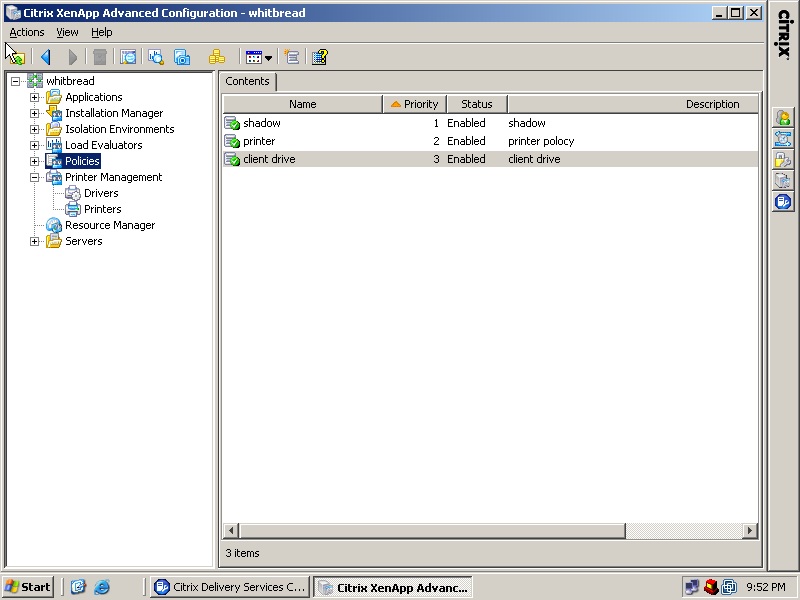This screenshot has width=800, height=600.
Task: Select Policies in the tree
Action: [x=82, y=161]
